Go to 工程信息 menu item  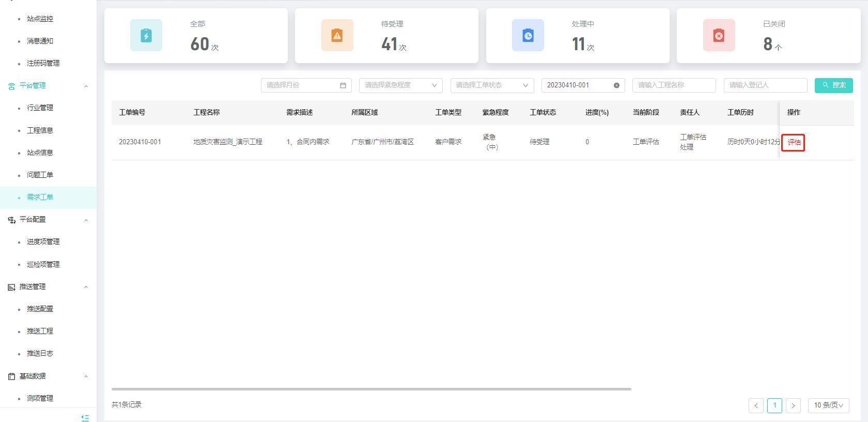click(40, 130)
